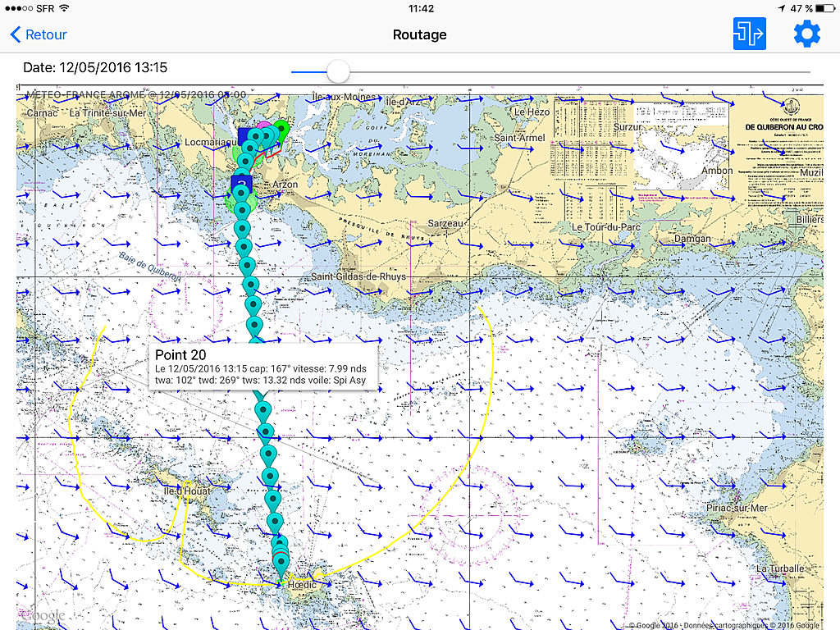This screenshot has height=630, width=840.
Task: Tap the Saint-Armel map label
Action: [519, 138]
